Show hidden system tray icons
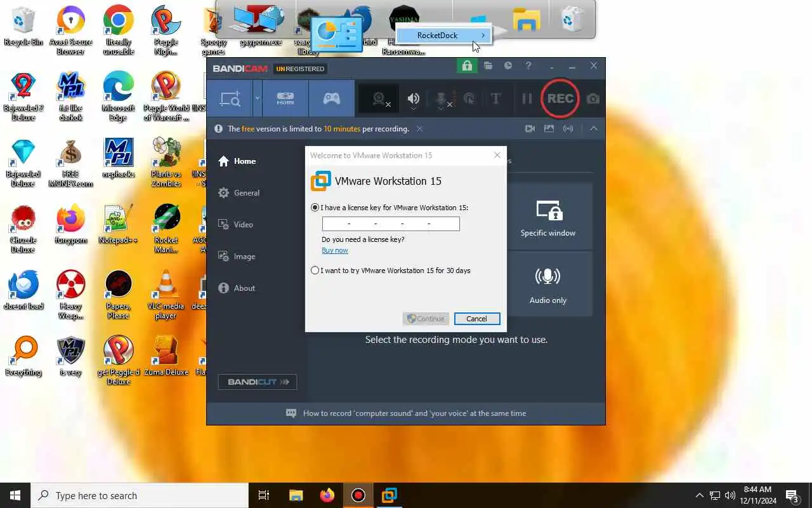Screen dimensions: 812x508 coord(700,495)
